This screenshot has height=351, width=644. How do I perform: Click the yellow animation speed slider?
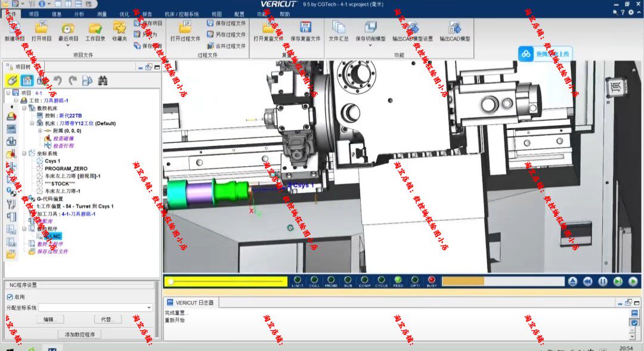[226, 282]
